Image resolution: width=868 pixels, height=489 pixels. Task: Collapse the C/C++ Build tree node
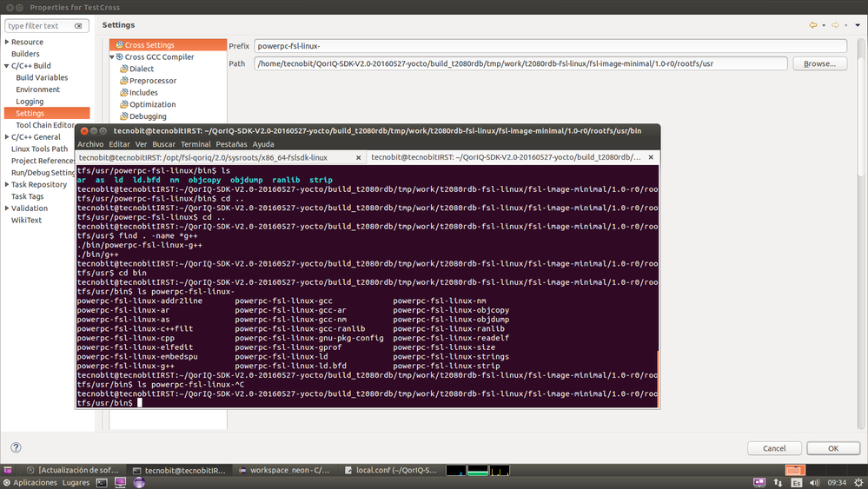[x=7, y=66]
